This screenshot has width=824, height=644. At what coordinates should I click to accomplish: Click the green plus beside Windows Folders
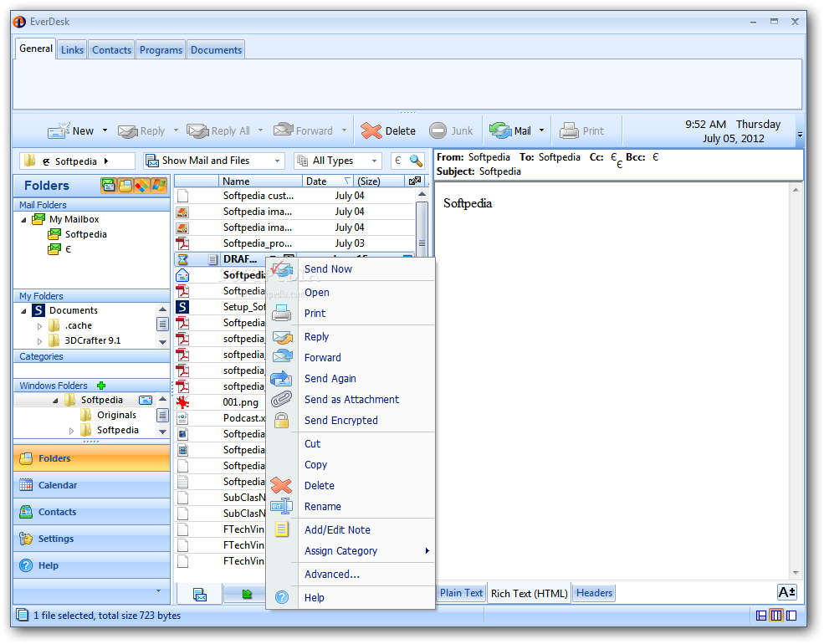(x=101, y=386)
